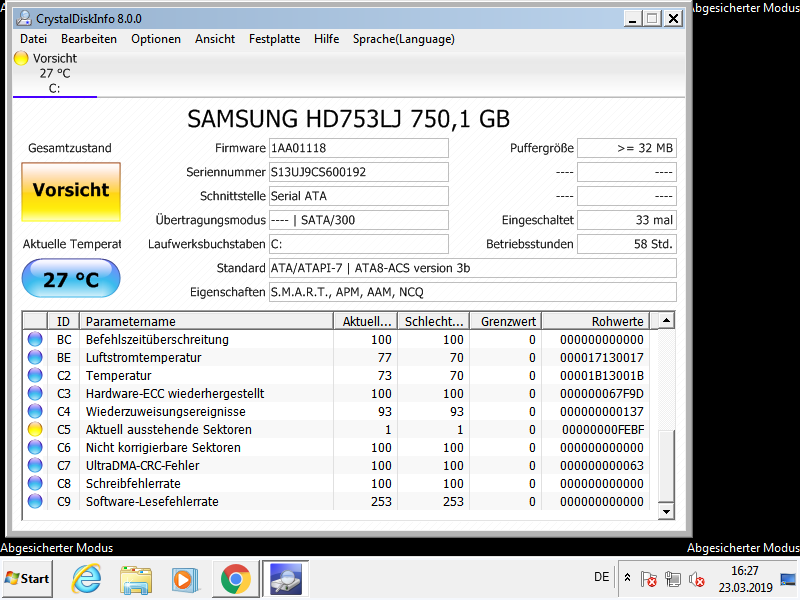Select Nicht korrigierbare Sektoren parameter
800x600 pixels.
(x=163, y=448)
